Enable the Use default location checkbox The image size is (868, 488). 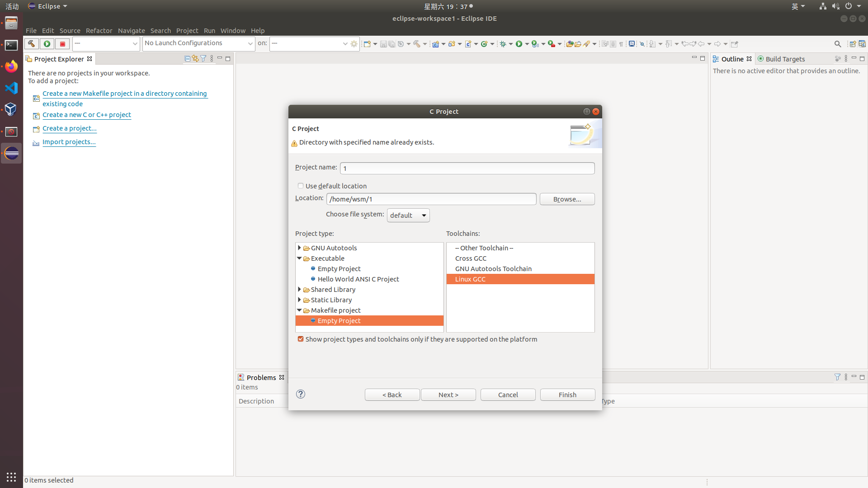[301, 186]
